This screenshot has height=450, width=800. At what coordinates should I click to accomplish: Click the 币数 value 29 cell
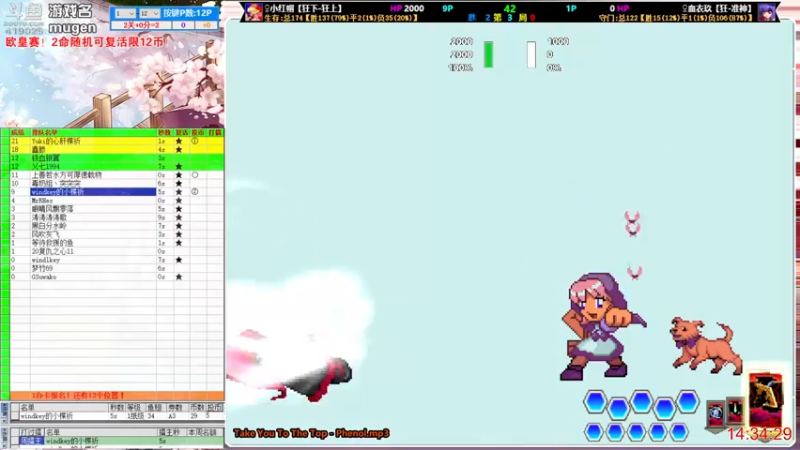tap(196, 416)
